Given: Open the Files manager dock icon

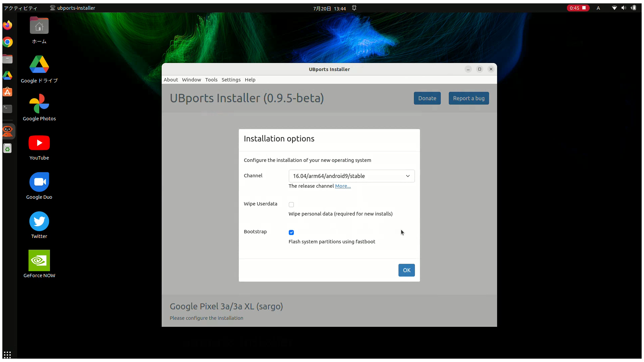Looking at the screenshot, I should point(7,59).
